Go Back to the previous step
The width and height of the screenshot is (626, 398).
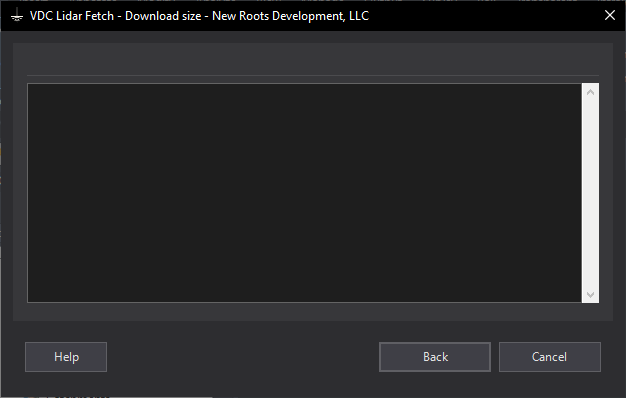435,357
